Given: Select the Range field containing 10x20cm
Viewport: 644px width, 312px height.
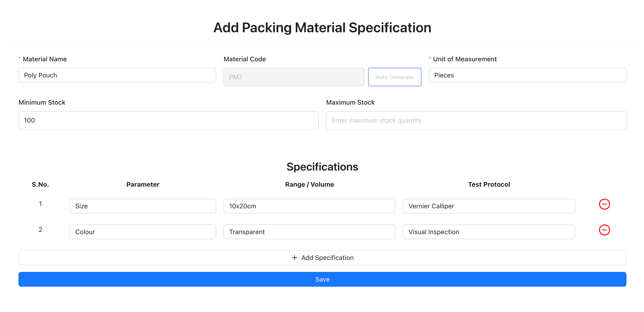Looking at the screenshot, I should click(309, 206).
